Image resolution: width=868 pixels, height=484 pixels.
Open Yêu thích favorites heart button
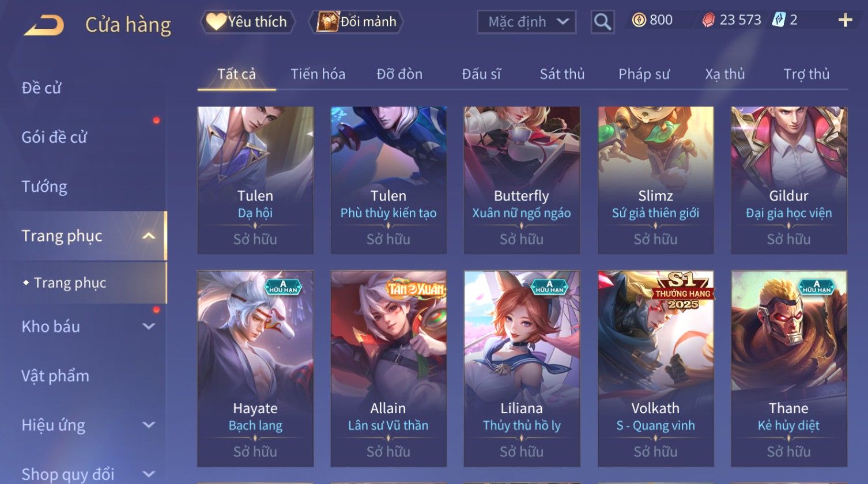(248, 22)
